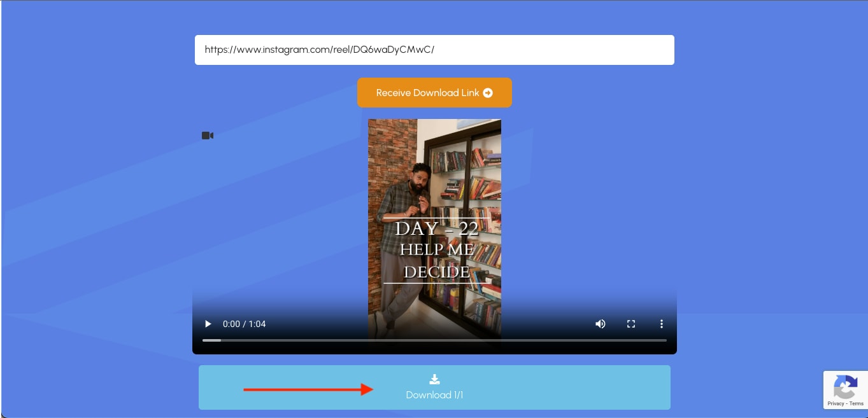Open the reCAPTCHA Privacy link

(836, 403)
